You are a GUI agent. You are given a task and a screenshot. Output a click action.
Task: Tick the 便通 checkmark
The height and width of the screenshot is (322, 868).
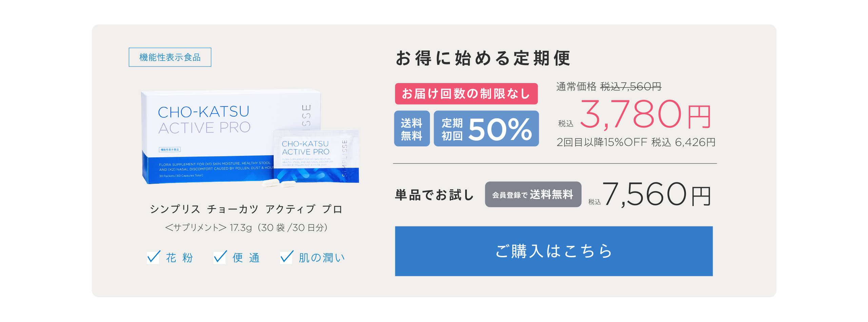click(220, 257)
